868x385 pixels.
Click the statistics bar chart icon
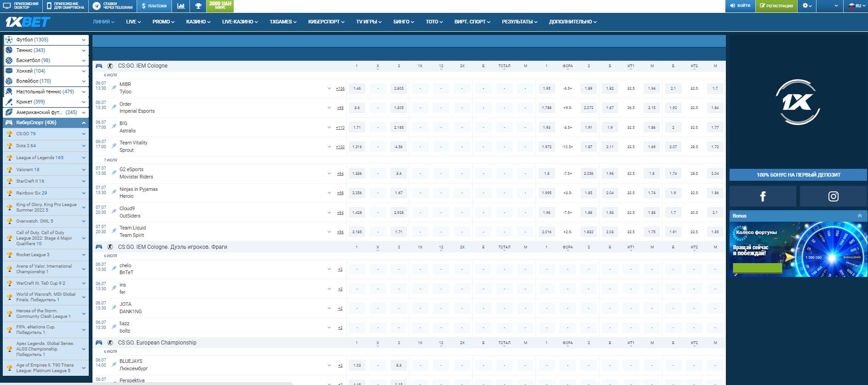pos(181,6)
